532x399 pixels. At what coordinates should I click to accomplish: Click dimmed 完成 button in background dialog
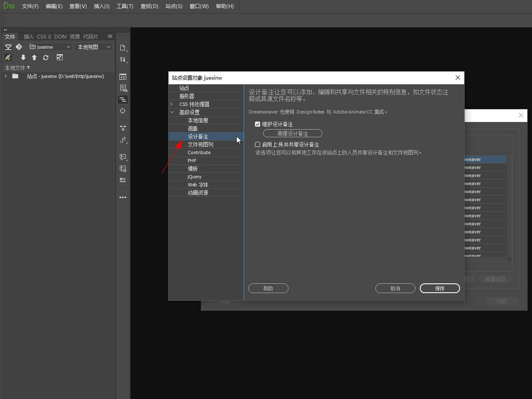[501, 301]
